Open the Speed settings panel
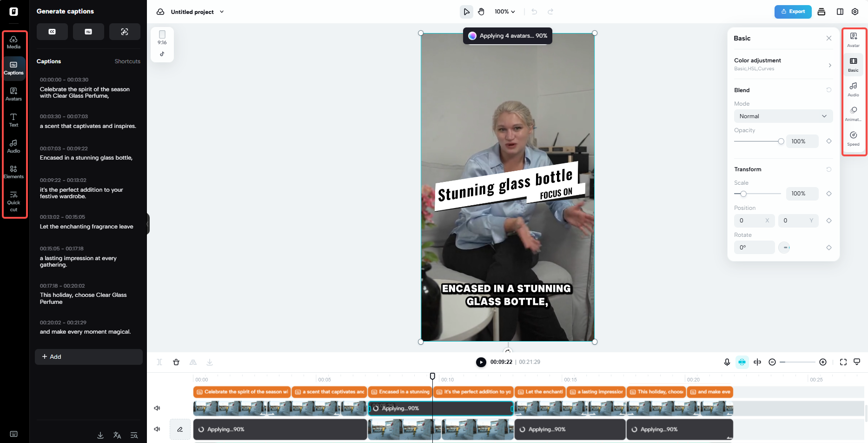Screen dimensions: 868x443 (x=854, y=138)
